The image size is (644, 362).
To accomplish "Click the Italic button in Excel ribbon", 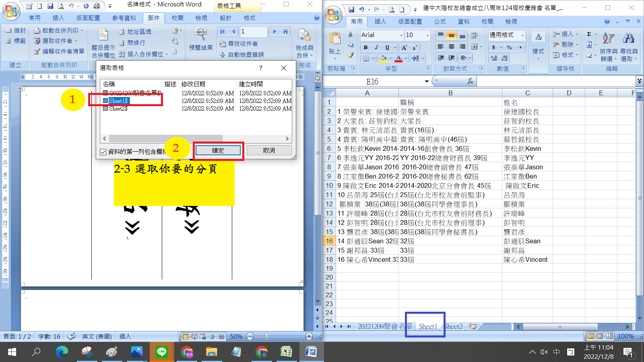I will 376,47.
